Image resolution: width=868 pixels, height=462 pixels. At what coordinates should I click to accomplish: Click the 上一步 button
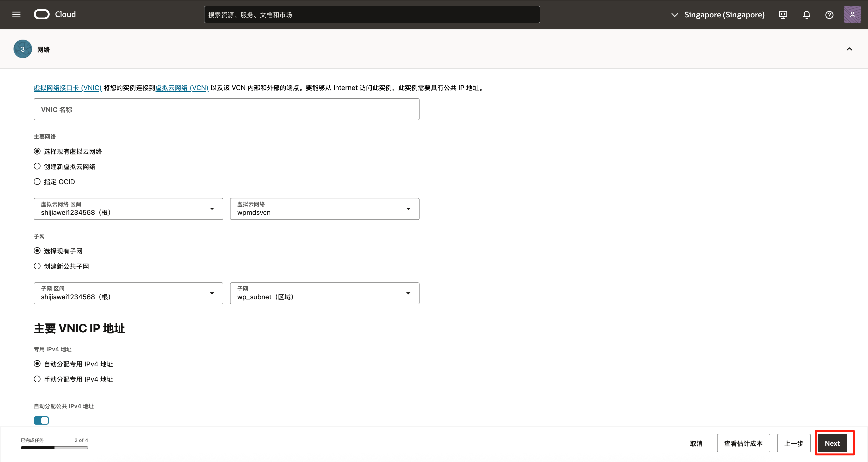[x=793, y=443]
